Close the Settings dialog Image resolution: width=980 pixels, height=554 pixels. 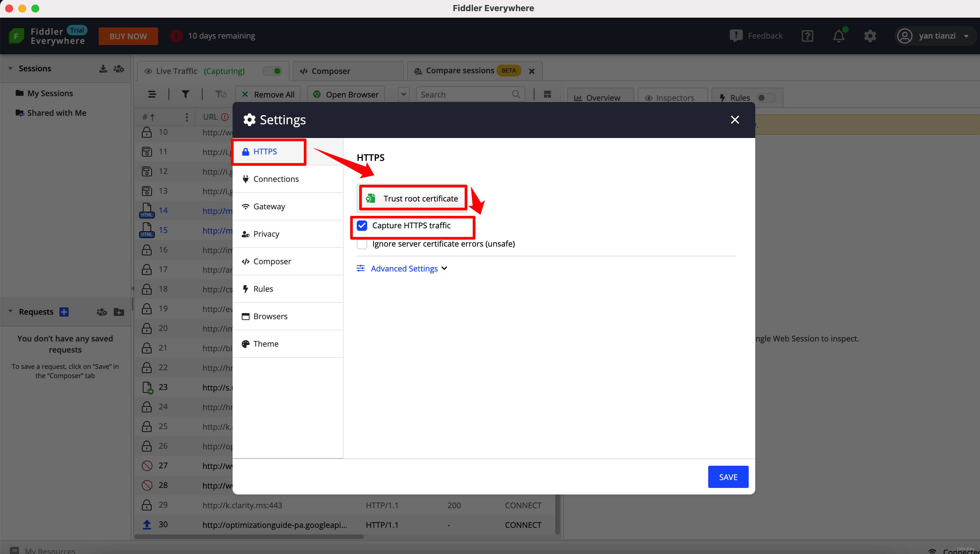coord(735,120)
